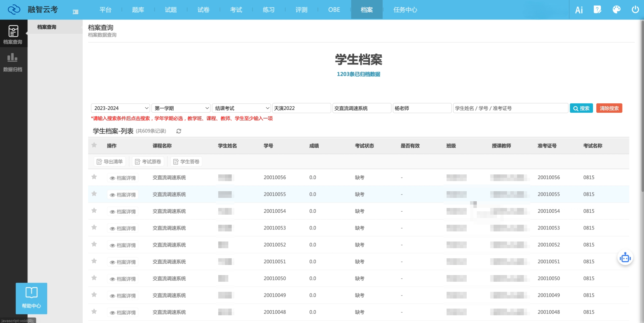Click the blue 搜索 button
This screenshot has width=644, height=323.
581,108
